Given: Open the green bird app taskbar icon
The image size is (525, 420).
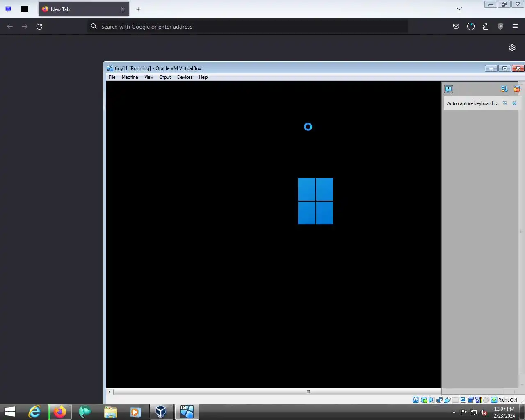Looking at the screenshot, I should 85,412.
